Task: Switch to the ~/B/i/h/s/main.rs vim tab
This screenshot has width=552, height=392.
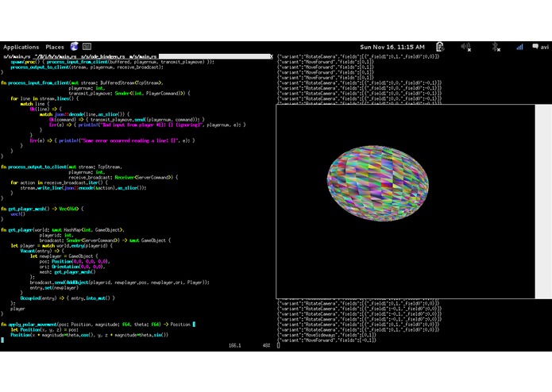Action: pos(56,56)
